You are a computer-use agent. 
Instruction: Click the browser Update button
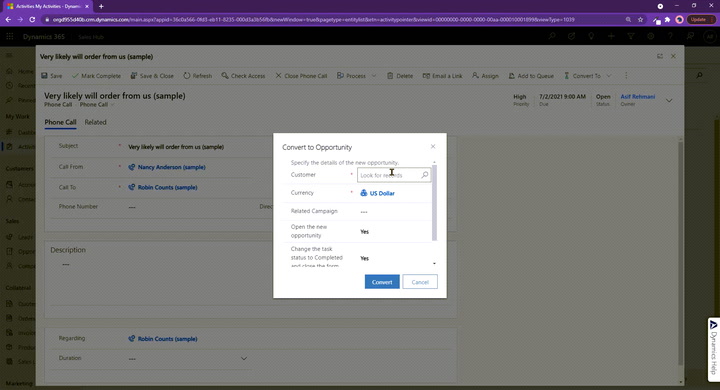tap(701, 20)
